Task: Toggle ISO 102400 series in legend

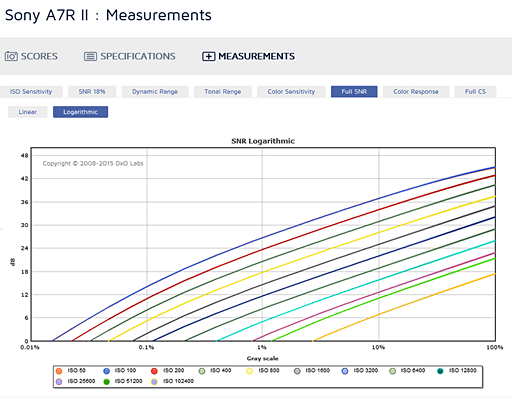Action: pos(172,381)
